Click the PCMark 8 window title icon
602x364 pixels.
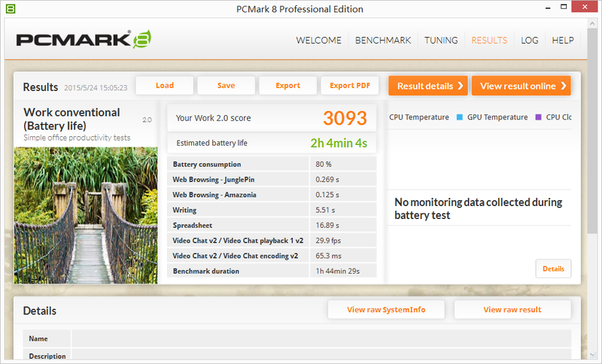(11, 8)
